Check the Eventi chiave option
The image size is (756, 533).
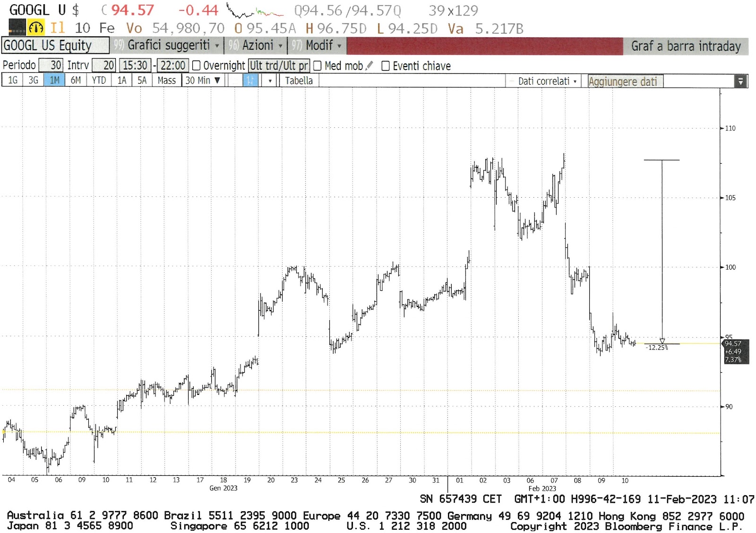click(x=386, y=66)
